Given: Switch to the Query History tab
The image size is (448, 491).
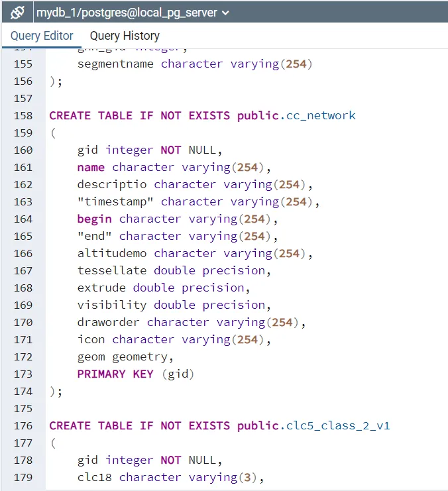Looking at the screenshot, I should 125,36.
